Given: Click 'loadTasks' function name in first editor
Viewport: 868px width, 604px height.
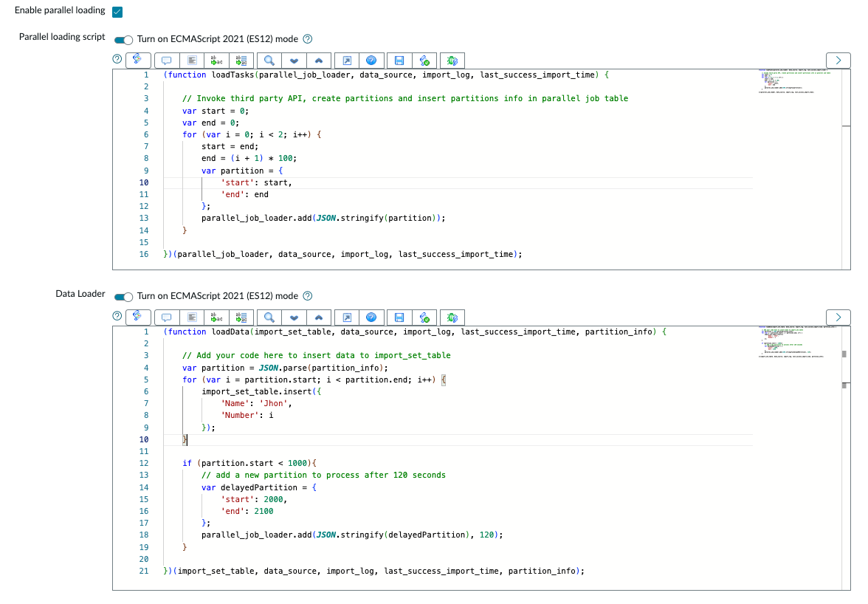Looking at the screenshot, I should point(232,75).
